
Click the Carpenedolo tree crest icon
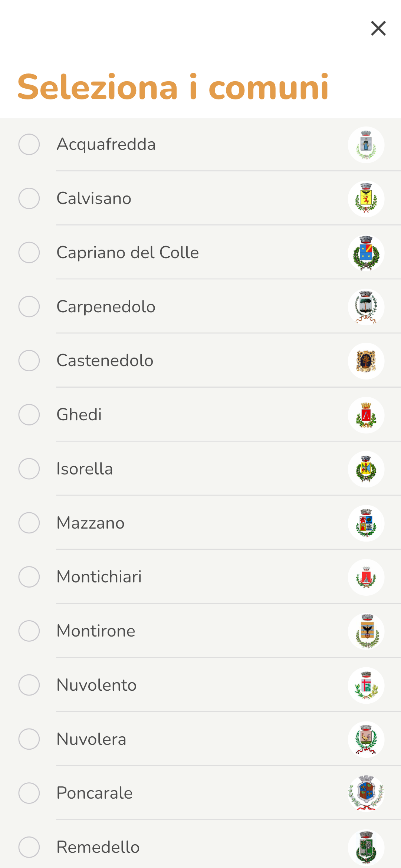pos(366,307)
